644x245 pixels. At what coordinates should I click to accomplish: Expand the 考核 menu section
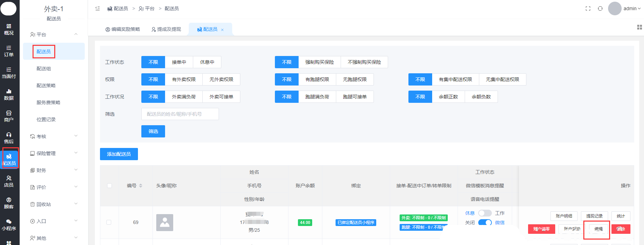click(x=54, y=136)
